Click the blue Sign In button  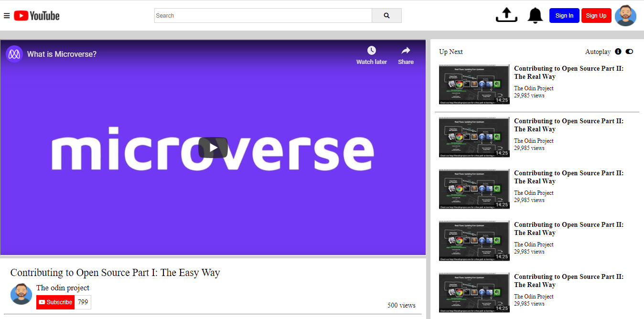564,16
